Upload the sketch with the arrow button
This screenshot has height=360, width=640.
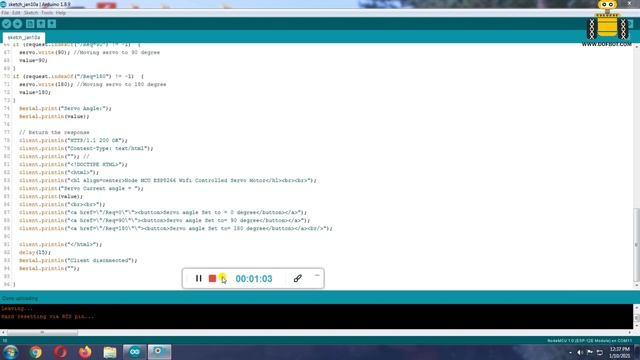(x=17, y=24)
